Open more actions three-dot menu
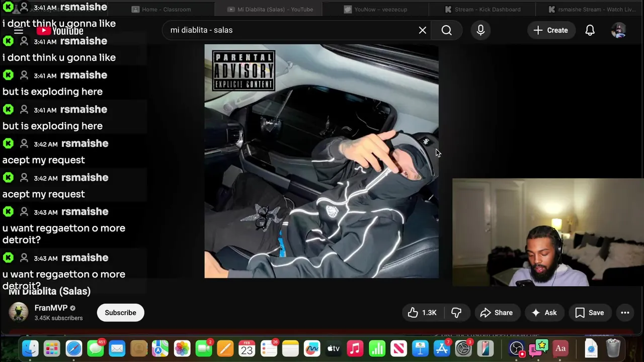The height and width of the screenshot is (362, 644). tap(625, 313)
